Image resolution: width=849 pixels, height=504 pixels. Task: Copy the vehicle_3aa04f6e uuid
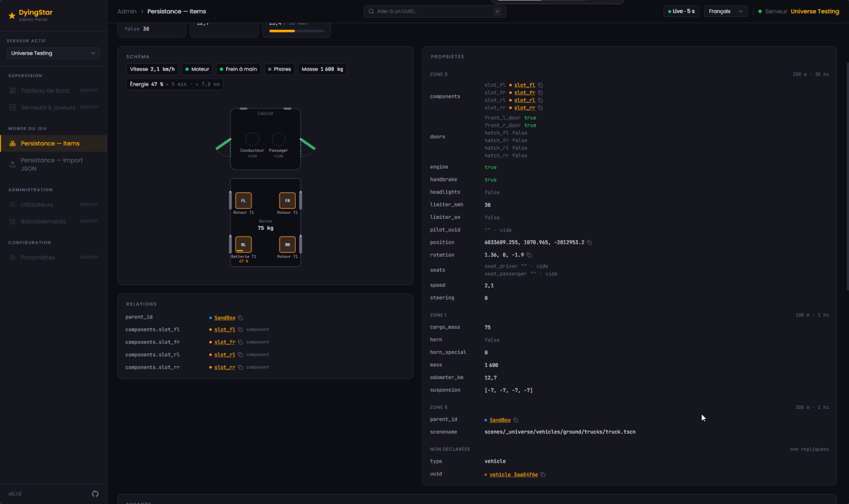[543, 475]
